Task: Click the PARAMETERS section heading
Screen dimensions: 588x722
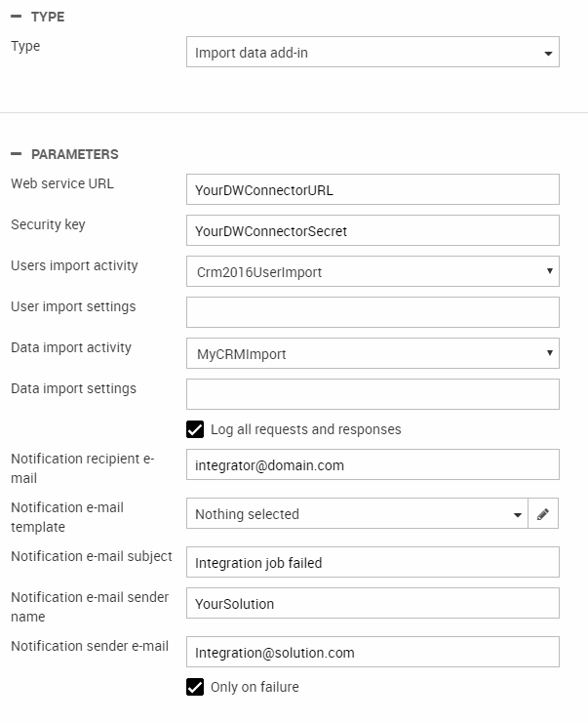Action: (75, 154)
